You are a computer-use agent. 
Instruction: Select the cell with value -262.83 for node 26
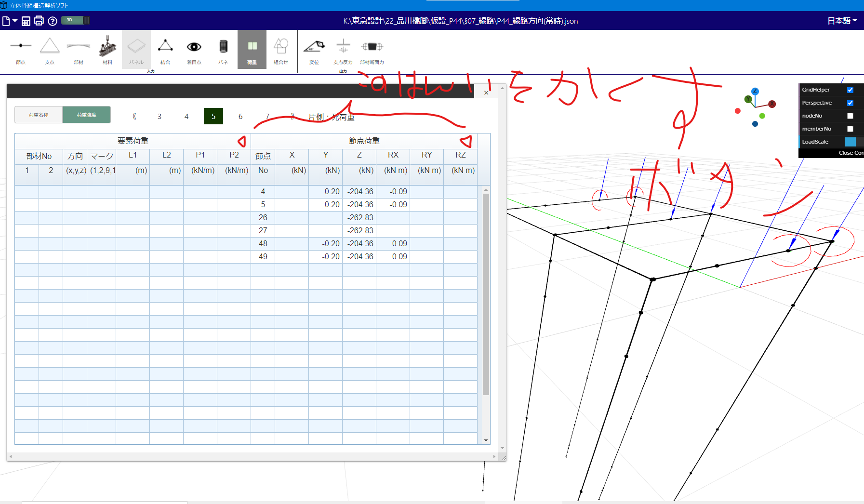tap(359, 218)
